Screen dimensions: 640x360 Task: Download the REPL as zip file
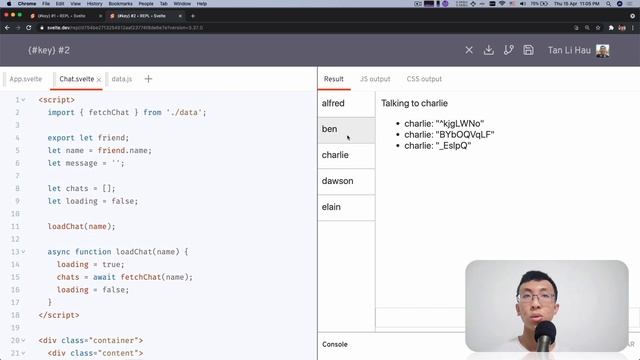pos(489,50)
